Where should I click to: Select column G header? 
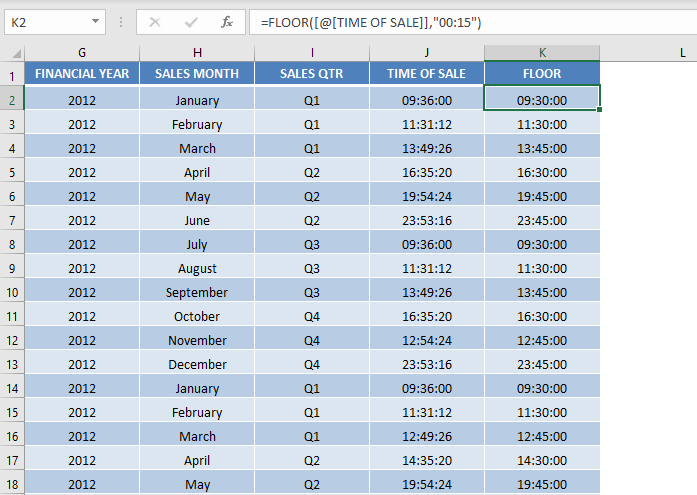tap(82, 53)
